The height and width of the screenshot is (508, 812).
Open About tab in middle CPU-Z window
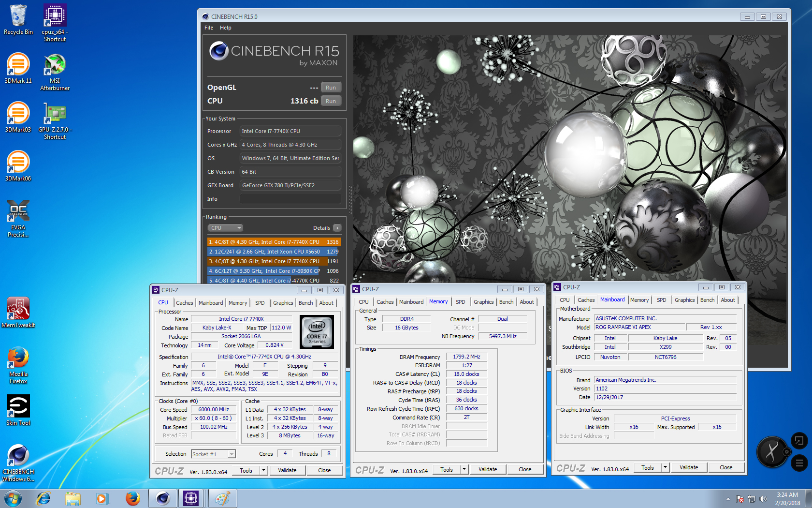(x=527, y=302)
